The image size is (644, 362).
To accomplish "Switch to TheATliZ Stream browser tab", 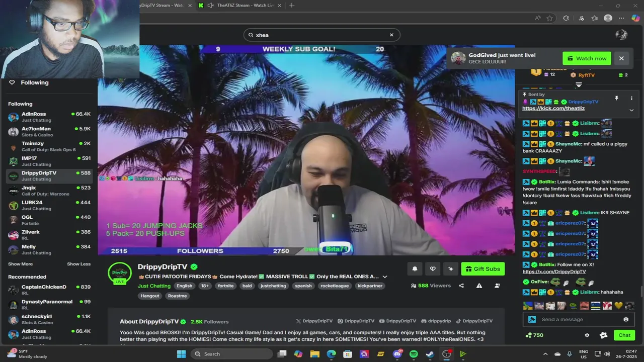I will pyautogui.click(x=240, y=6).
